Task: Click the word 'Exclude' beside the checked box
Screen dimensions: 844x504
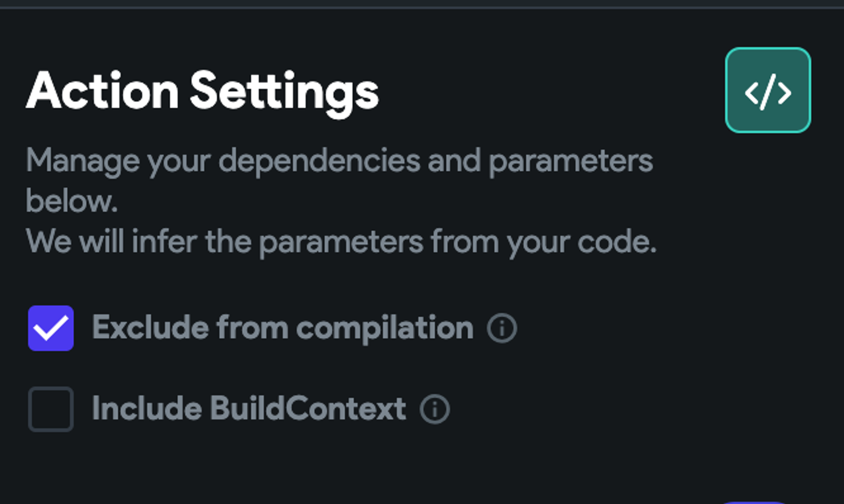Action: click(x=150, y=328)
